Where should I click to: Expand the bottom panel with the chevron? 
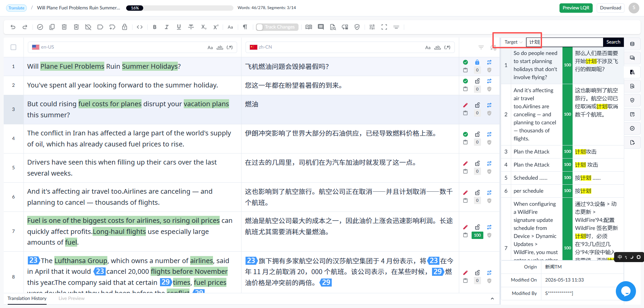pyautogui.click(x=492, y=299)
